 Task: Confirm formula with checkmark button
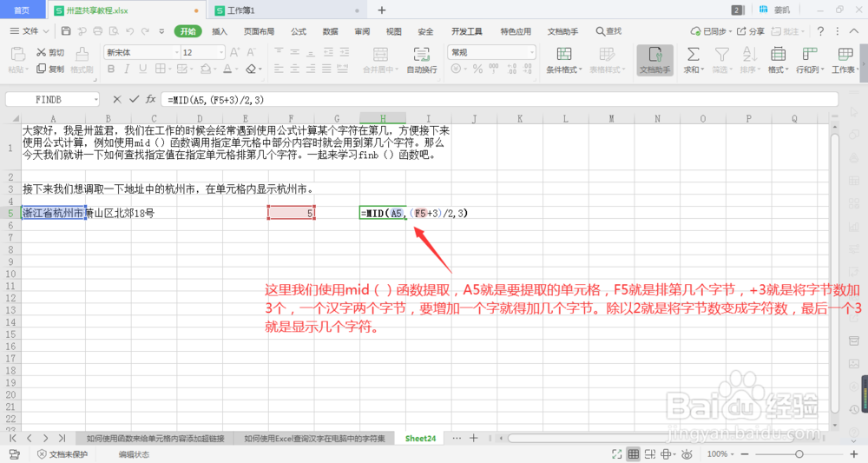(x=134, y=100)
